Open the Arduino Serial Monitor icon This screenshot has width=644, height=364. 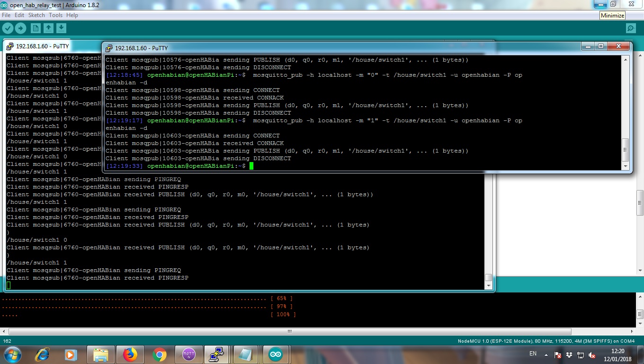631,28
